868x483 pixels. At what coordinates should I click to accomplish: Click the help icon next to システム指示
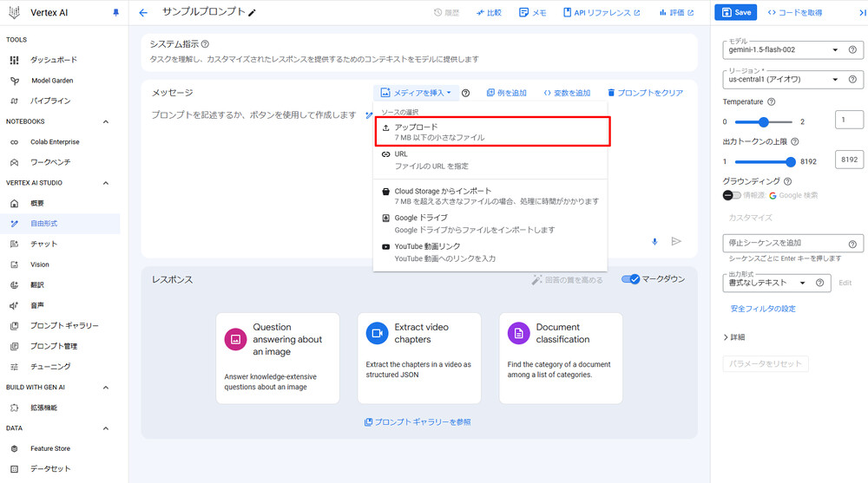(205, 43)
